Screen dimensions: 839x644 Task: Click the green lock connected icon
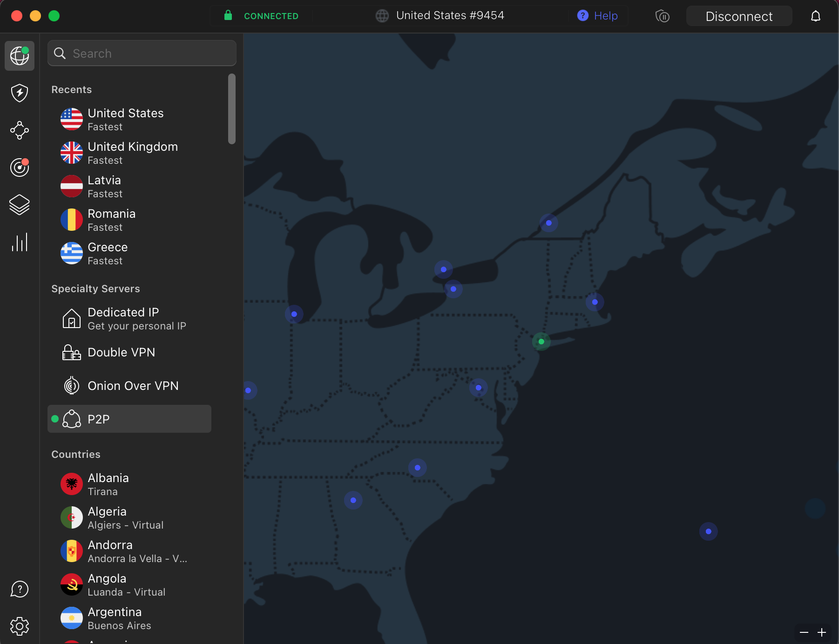pos(228,15)
